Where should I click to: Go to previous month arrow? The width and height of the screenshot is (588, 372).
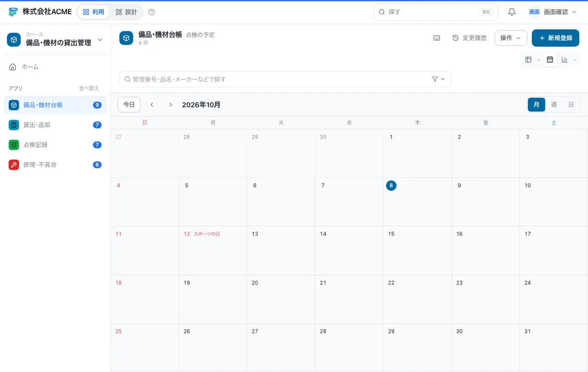tap(152, 105)
